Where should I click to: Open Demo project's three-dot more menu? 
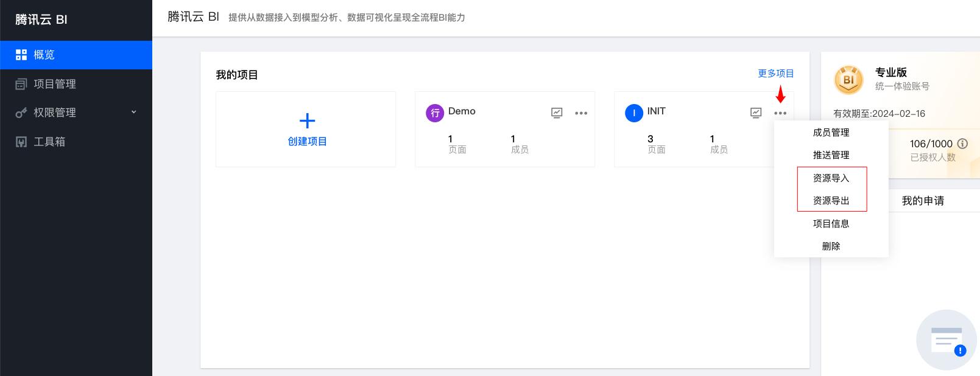click(x=581, y=113)
